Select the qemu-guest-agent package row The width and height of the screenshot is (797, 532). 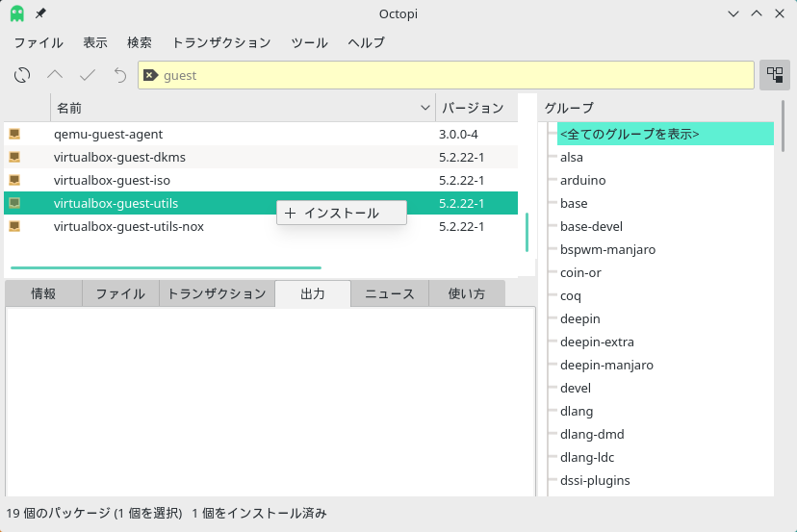click(261, 134)
